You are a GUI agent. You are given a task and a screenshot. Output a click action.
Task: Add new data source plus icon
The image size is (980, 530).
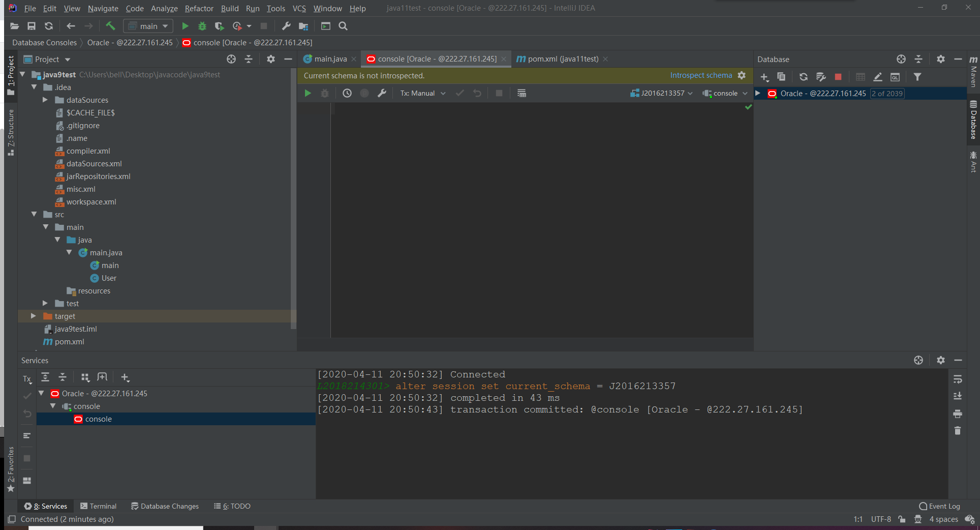(764, 77)
